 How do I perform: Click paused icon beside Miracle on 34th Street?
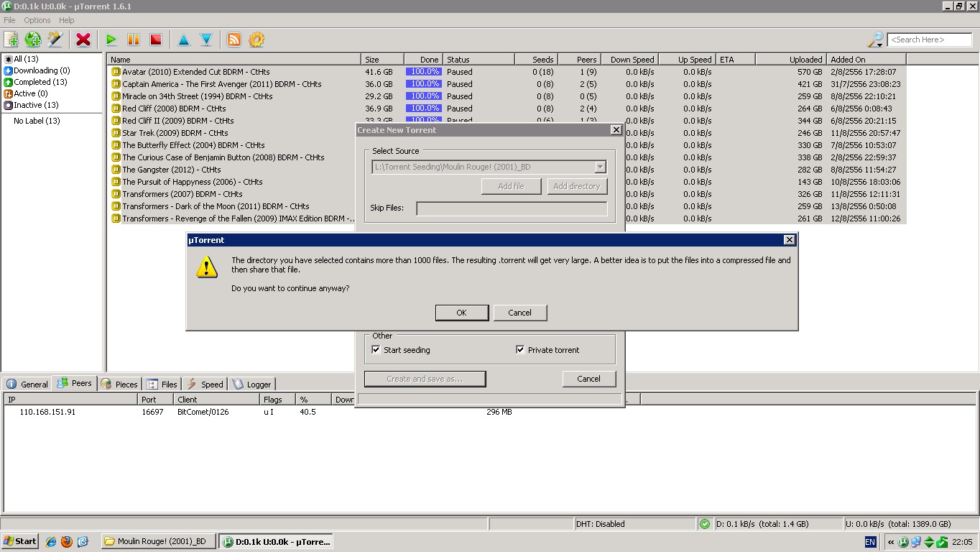pyautogui.click(x=116, y=96)
